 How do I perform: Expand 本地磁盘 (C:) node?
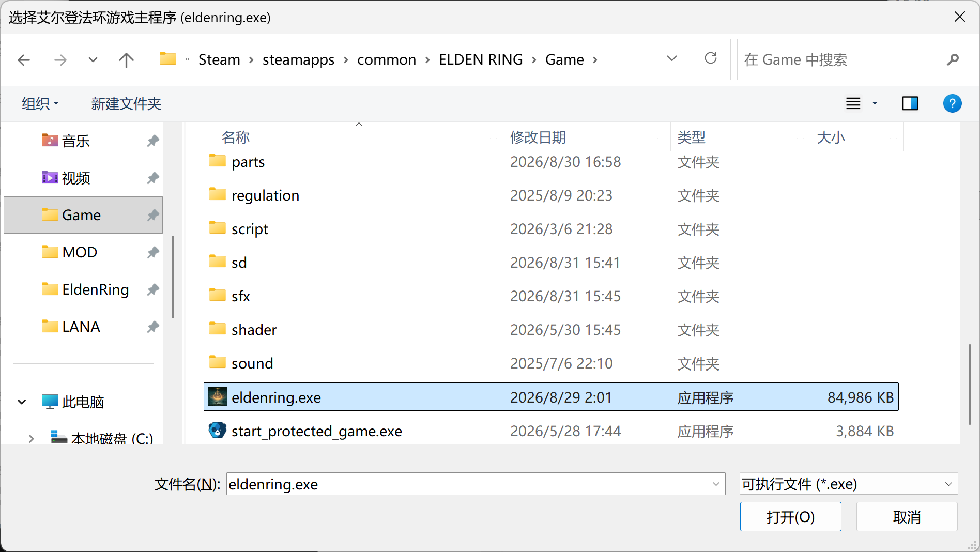point(31,439)
